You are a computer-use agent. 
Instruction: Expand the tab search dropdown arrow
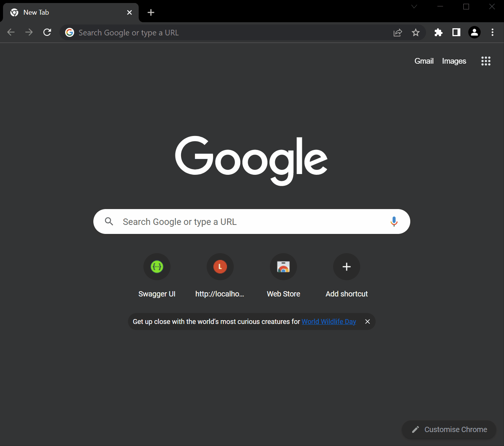click(x=414, y=6)
